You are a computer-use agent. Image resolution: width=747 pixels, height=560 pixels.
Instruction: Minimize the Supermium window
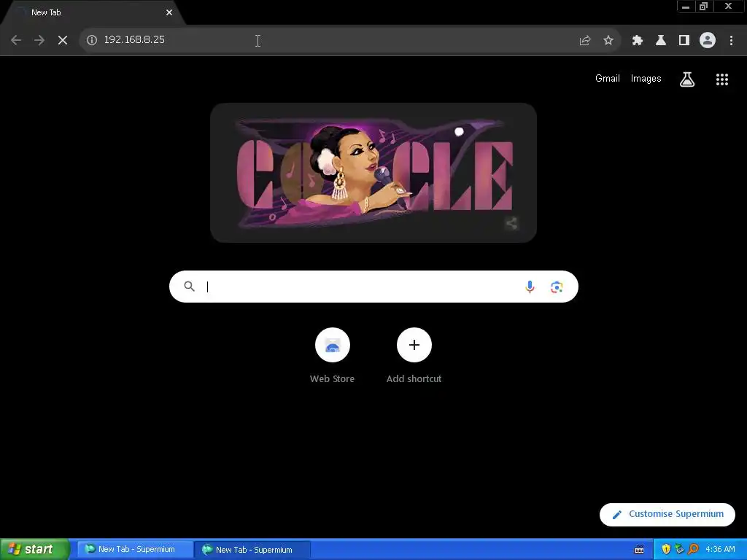click(x=686, y=7)
